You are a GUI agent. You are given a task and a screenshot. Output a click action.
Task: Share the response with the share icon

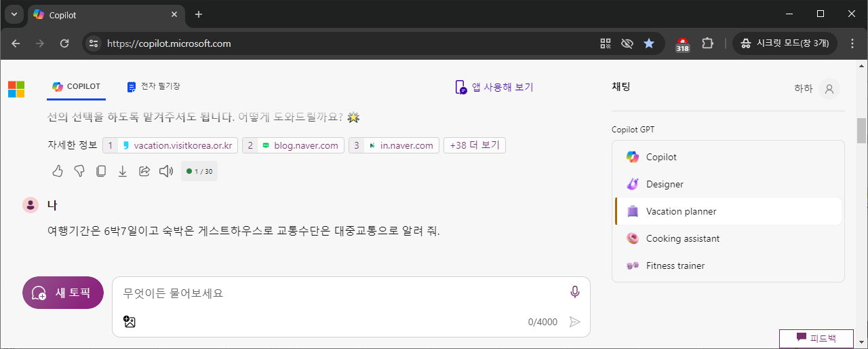tap(144, 171)
